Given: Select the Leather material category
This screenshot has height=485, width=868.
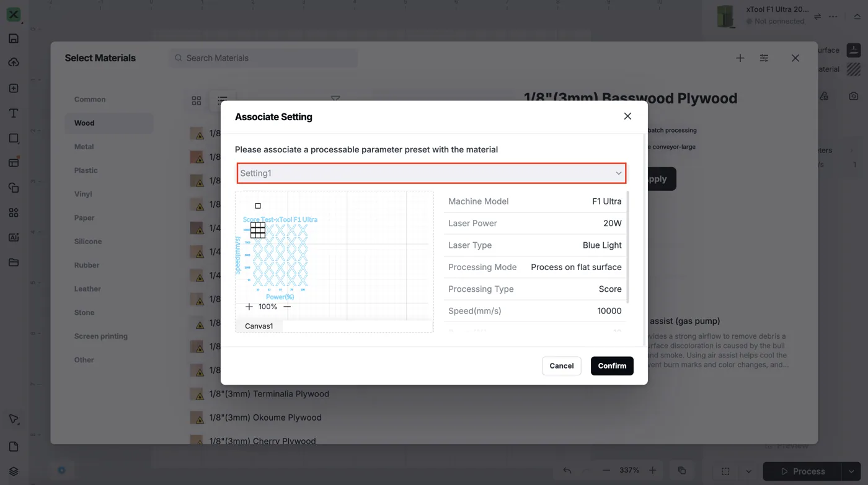Looking at the screenshot, I should 87,289.
